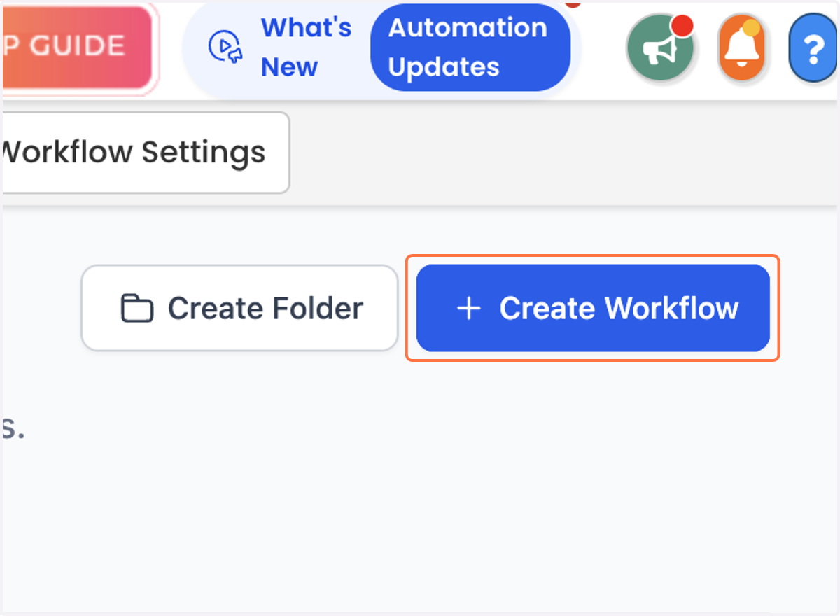
Task: Click the partially visible GUIDE button
Action: tap(76, 47)
